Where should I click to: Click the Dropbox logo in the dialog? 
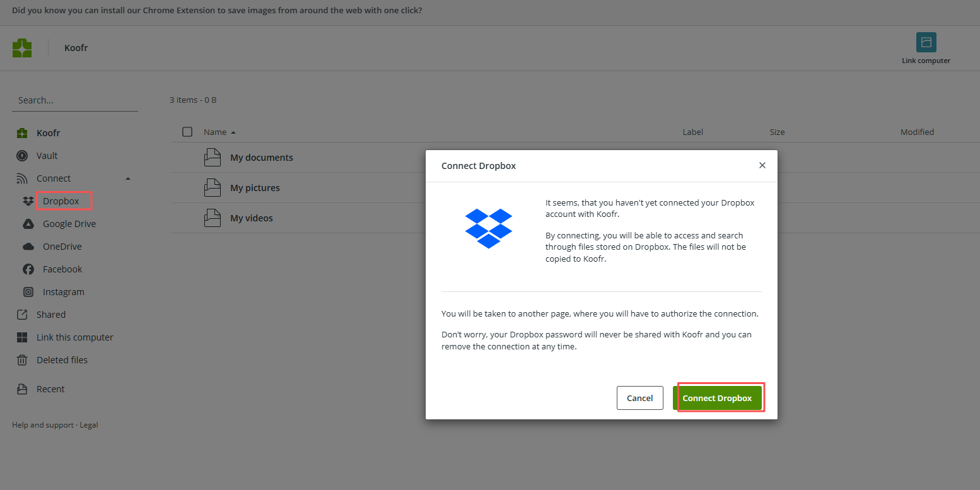(489, 228)
